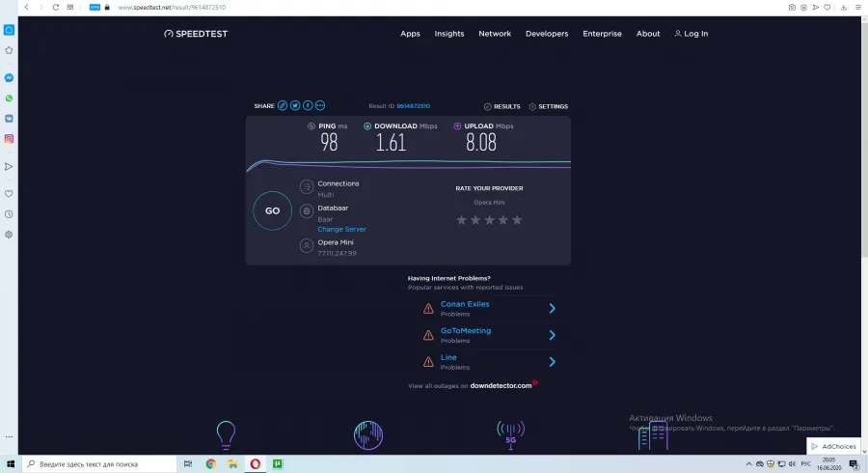
Task: Open Opera sidebar home icon
Action: coord(9,30)
